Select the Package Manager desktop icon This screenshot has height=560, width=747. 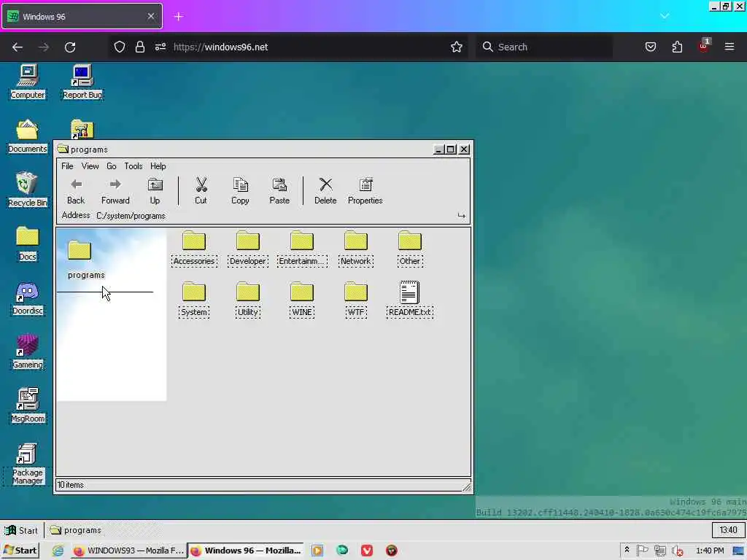[28, 464]
